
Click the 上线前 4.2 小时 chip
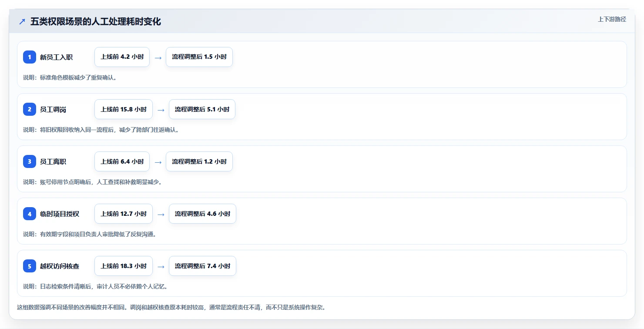122,57
